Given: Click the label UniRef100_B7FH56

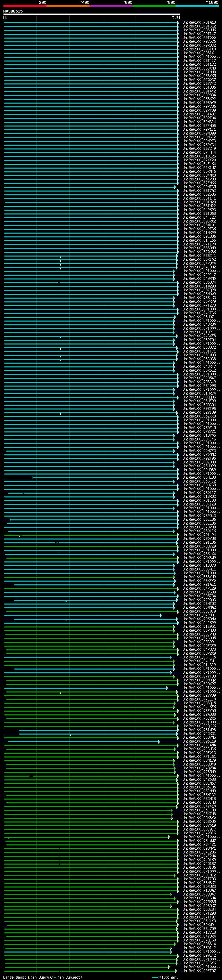Looking at the screenshot, I should coord(199,125).
